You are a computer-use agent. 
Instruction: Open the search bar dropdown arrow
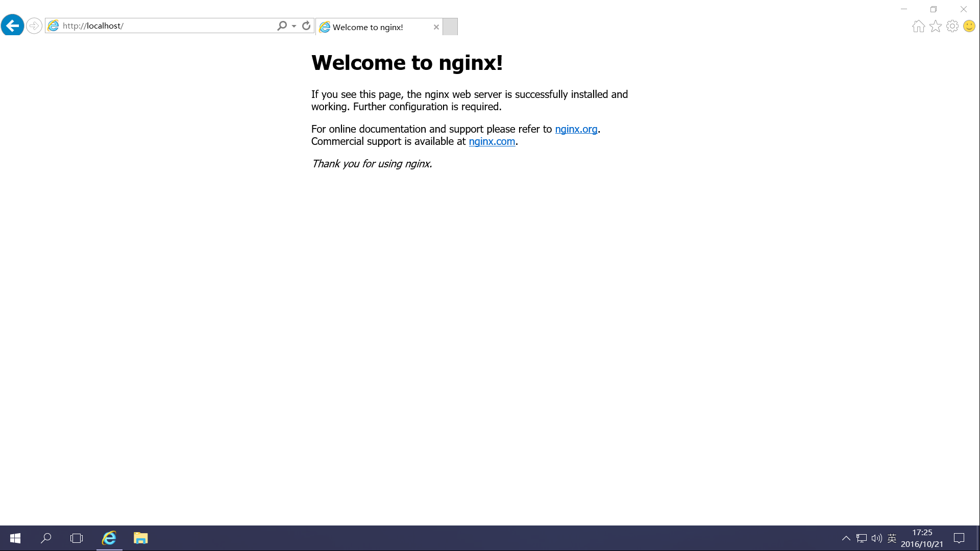pyautogui.click(x=293, y=26)
